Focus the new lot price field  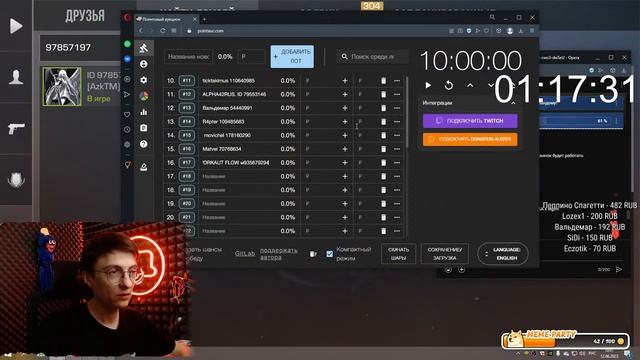coord(251,57)
